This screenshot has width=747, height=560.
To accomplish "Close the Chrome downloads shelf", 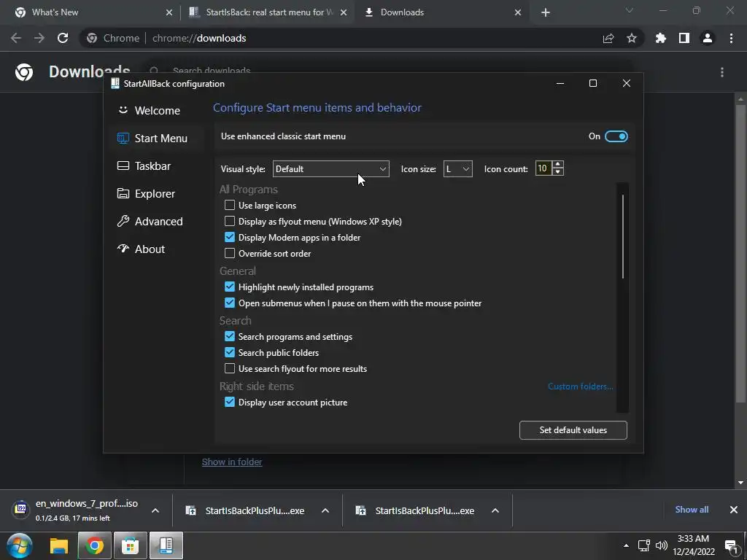I will [734, 510].
